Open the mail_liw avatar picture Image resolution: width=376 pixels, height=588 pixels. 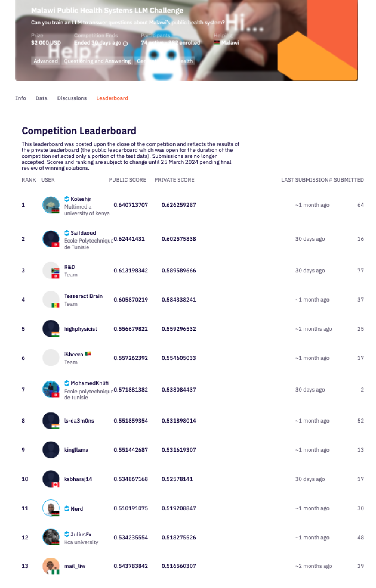tap(51, 566)
